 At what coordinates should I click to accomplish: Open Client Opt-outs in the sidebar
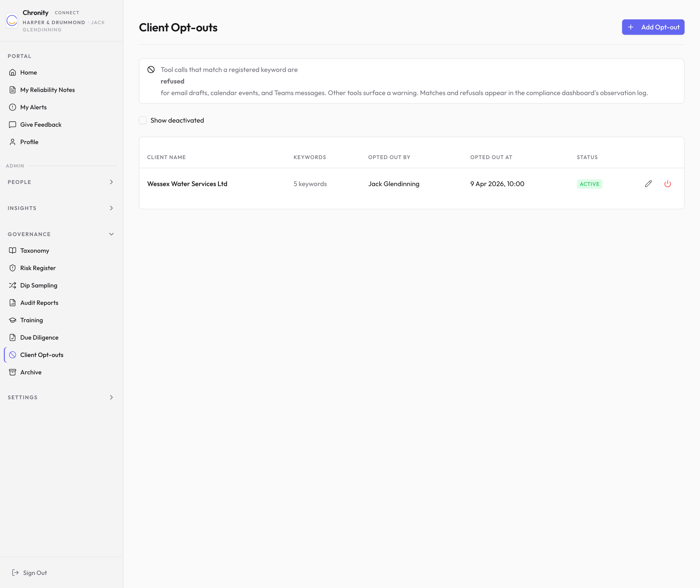click(42, 355)
